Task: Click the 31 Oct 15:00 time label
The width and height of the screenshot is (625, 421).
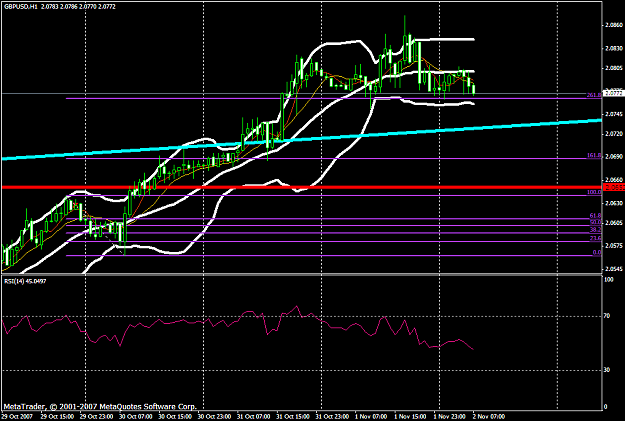Action: (x=293, y=417)
